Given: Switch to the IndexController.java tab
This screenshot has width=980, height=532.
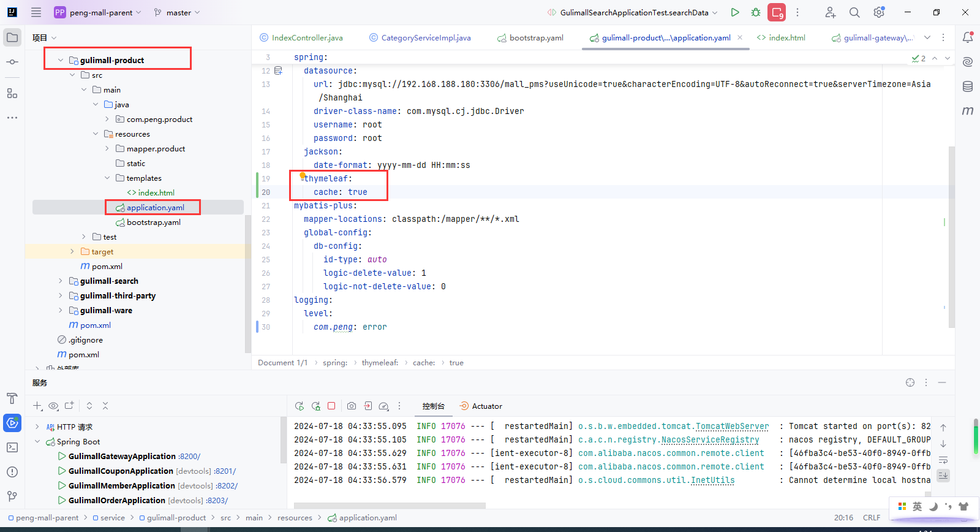Looking at the screenshot, I should pyautogui.click(x=301, y=37).
